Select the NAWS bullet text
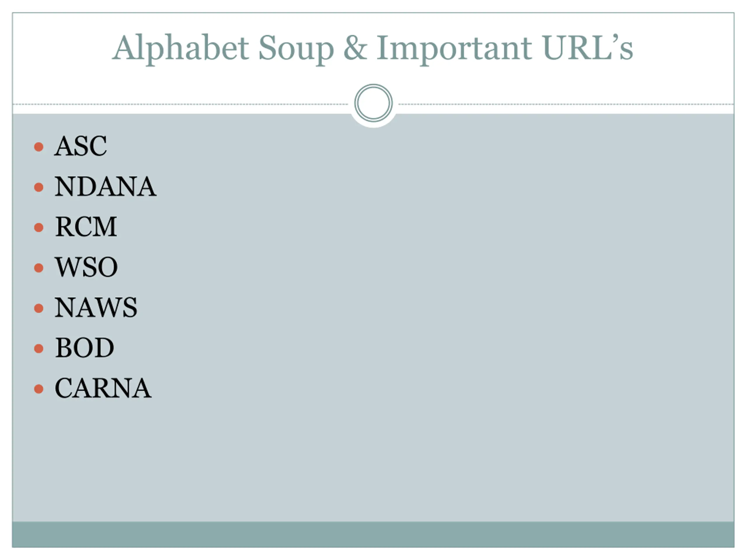The image size is (747, 560). click(96, 307)
